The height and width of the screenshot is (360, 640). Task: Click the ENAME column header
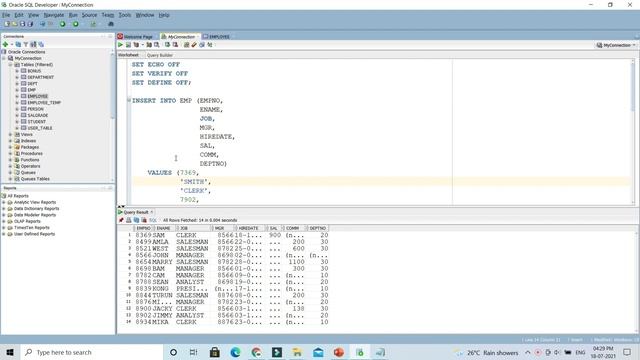coord(163,228)
